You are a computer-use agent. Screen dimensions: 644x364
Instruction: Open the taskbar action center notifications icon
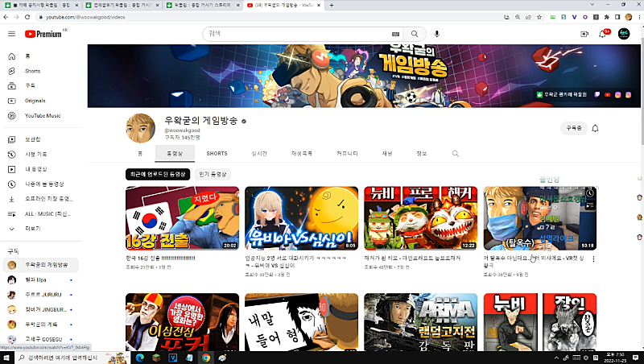pyautogui.click(x=635, y=358)
